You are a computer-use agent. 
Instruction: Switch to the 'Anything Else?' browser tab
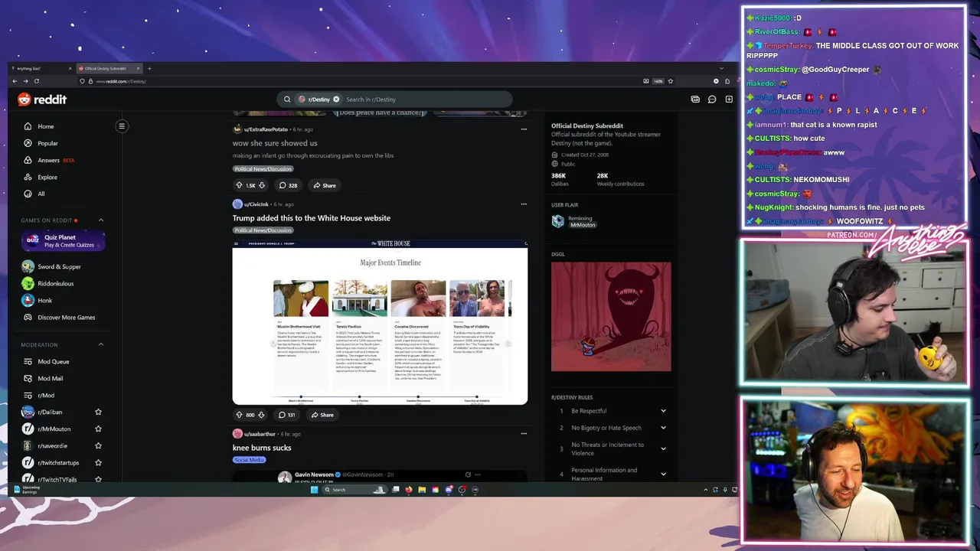40,69
